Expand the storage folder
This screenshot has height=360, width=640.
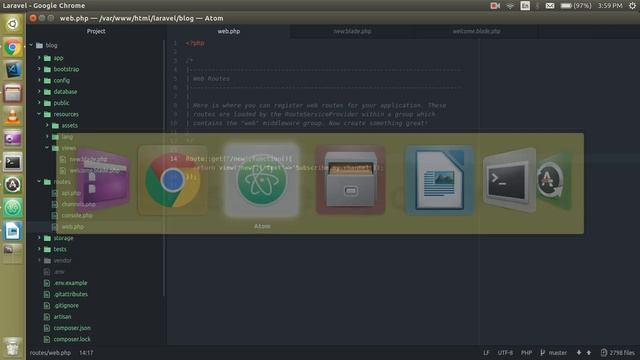pyautogui.click(x=39, y=238)
